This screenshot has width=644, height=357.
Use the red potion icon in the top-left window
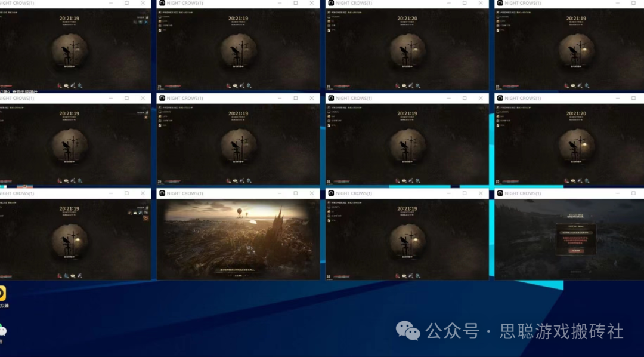60,85
